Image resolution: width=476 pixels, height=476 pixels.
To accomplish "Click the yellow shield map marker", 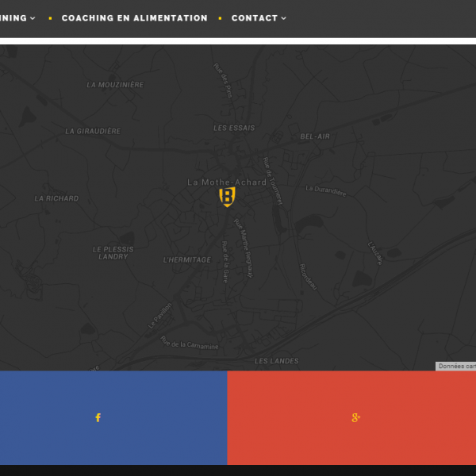I will tap(227, 197).
